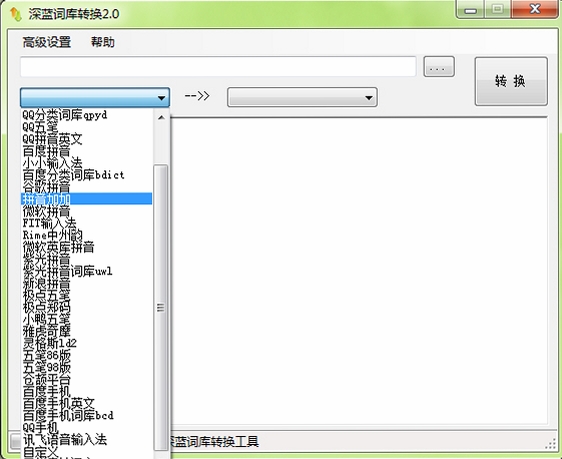Click the list scrollbar up arrow
562x459 pixels.
(x=161, y=118)
